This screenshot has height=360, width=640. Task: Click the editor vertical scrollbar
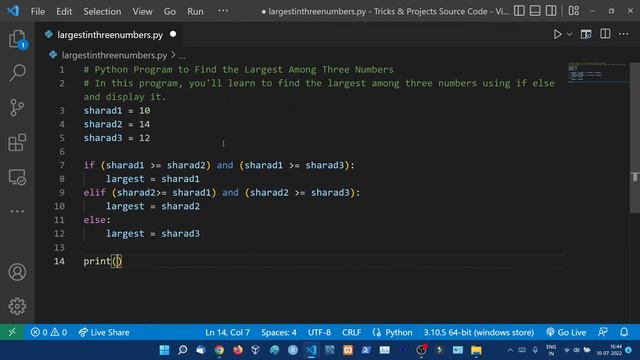635,138
